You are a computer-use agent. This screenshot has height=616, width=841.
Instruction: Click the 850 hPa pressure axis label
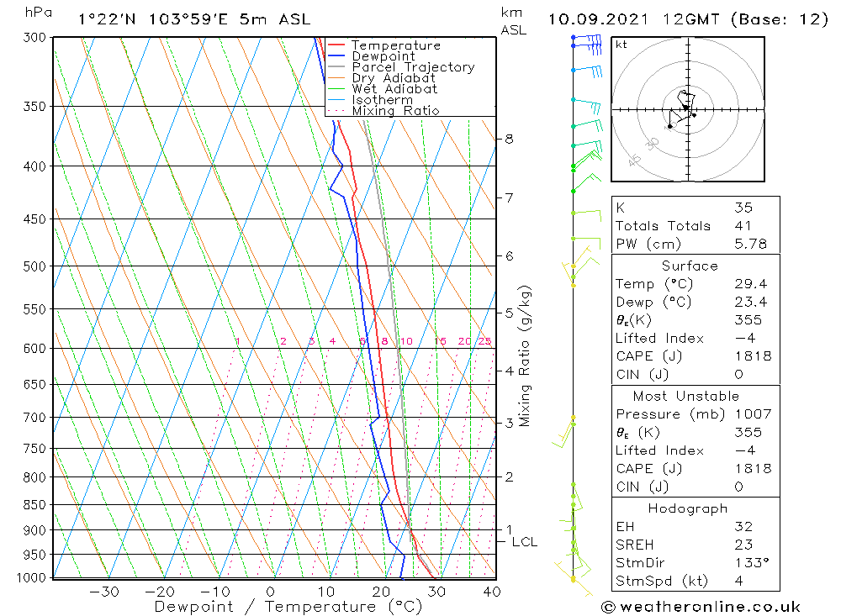click(x=34, y=505)
